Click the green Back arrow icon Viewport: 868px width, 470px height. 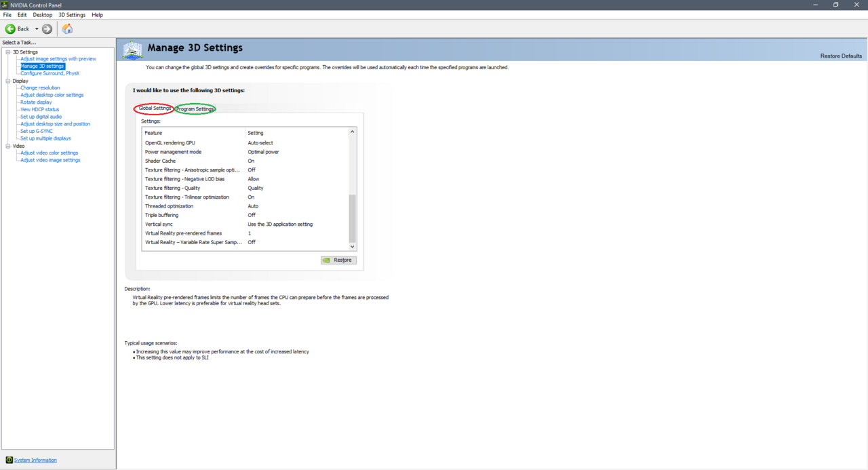click(x=10, y=28)
